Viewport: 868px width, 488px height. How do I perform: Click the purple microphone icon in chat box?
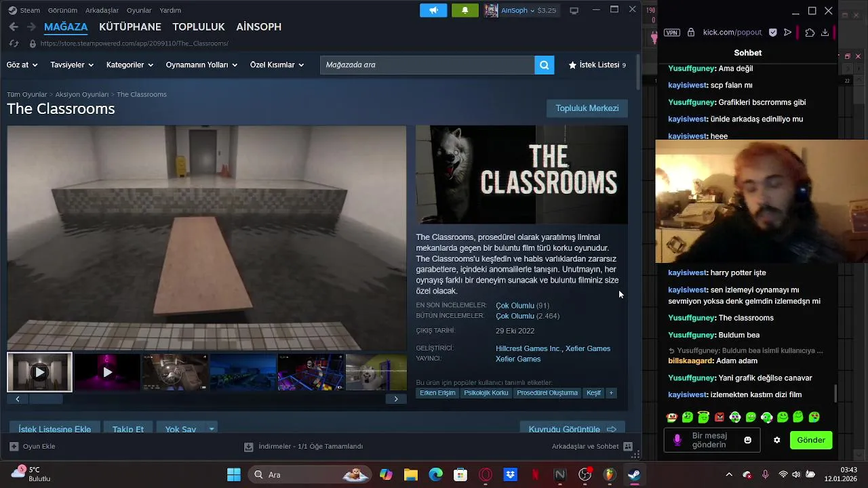[x=677, y=440]
